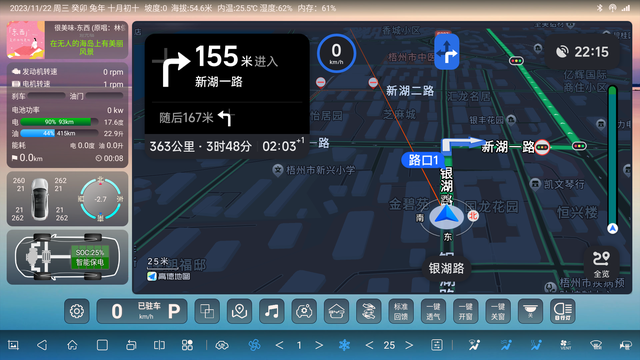Open the app grid icon
Screen dimensions: 640x360
click(x=187, y=345)
